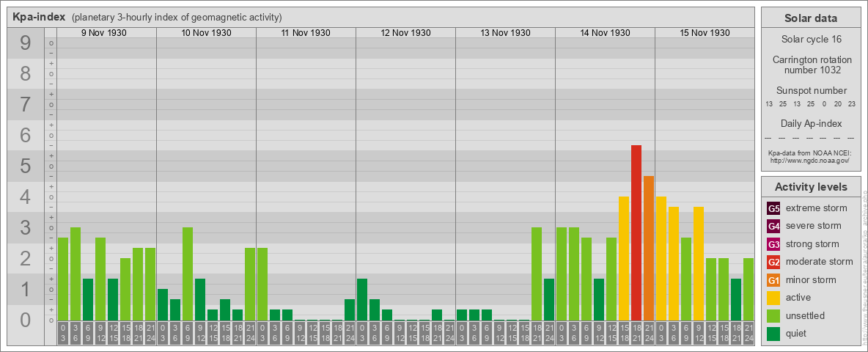The image size is (868, 352).
Task: Select the '12 Nov 1930' date header
Action: [x=405, y=33]
